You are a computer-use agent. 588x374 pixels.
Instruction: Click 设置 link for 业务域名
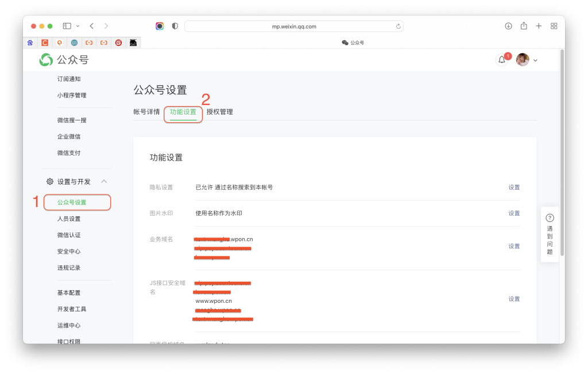[514, 246]
